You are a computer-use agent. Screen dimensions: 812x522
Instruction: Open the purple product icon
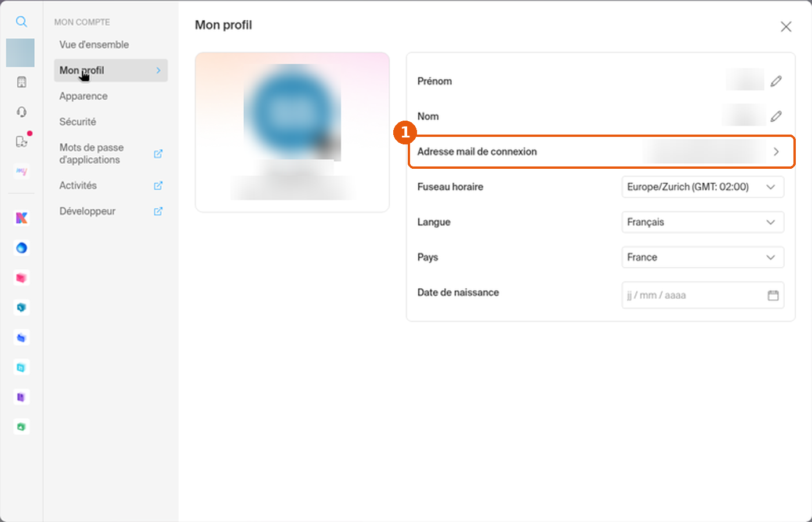[x=21, y=397]
